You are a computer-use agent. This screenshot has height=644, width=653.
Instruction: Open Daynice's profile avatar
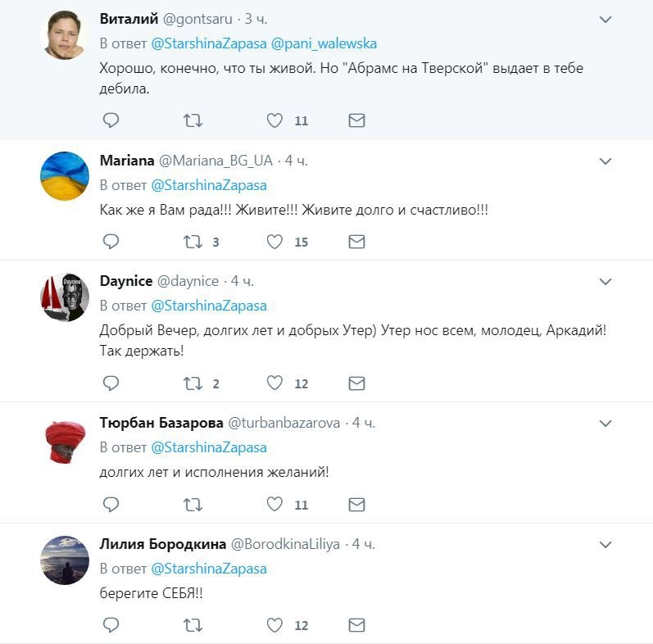point(65,297)
